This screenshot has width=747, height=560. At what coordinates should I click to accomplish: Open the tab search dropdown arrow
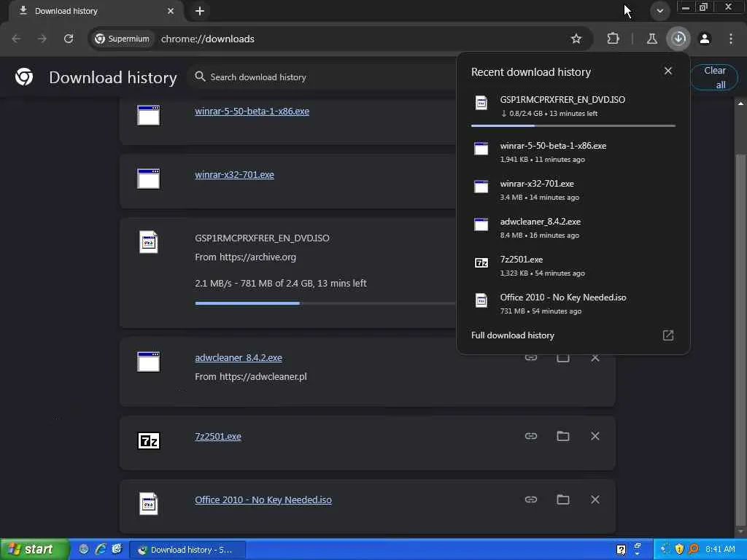(659, 11)
